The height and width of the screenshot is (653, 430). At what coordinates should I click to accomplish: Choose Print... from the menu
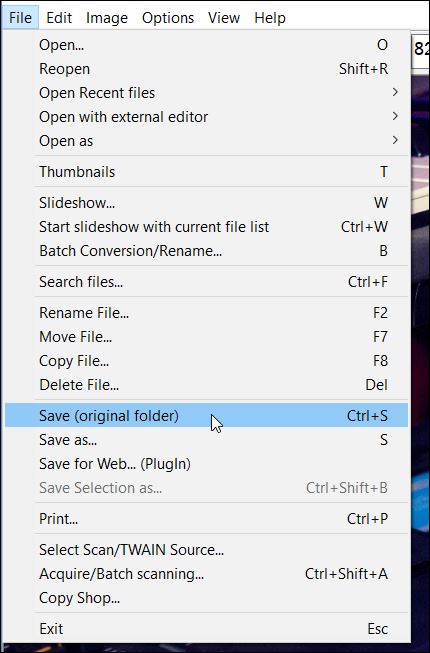click(206, 518)
